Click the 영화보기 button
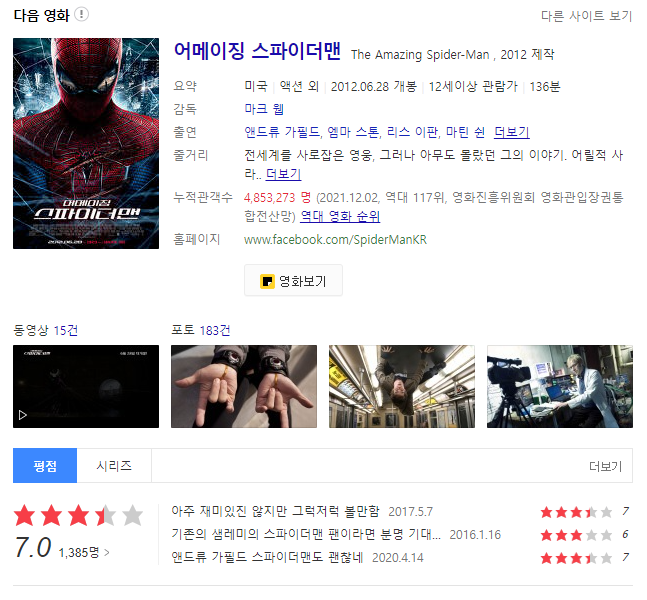Screen dimensions: 647x600 [x=293, y=281]
